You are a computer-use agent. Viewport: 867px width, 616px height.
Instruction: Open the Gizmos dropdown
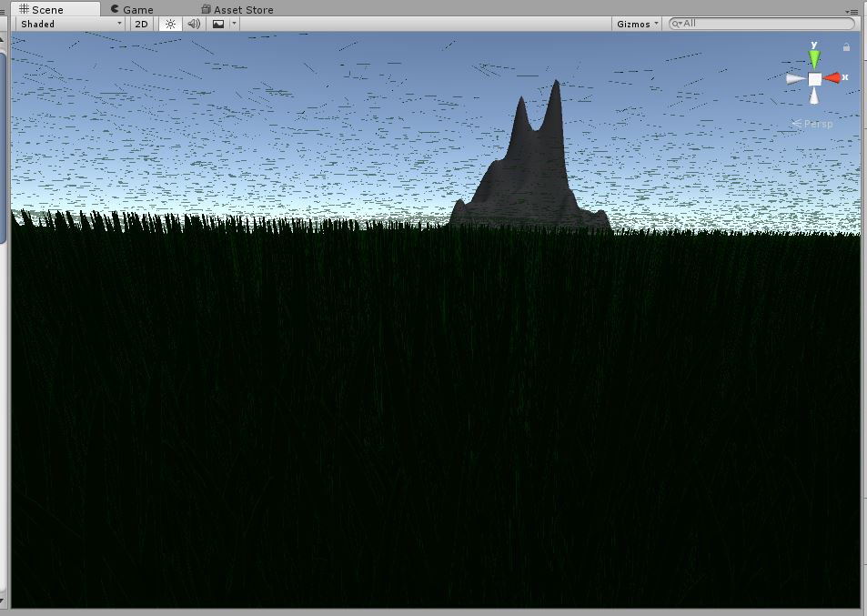click(x=634, y=25)
